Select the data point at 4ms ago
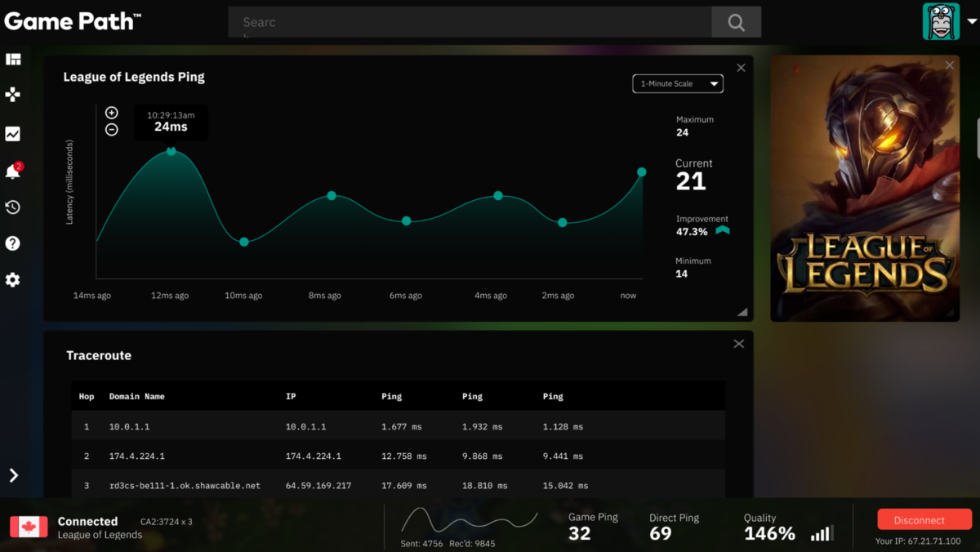Image resolution: width=980 pixels, height=552 pixels. coord(498,196)
